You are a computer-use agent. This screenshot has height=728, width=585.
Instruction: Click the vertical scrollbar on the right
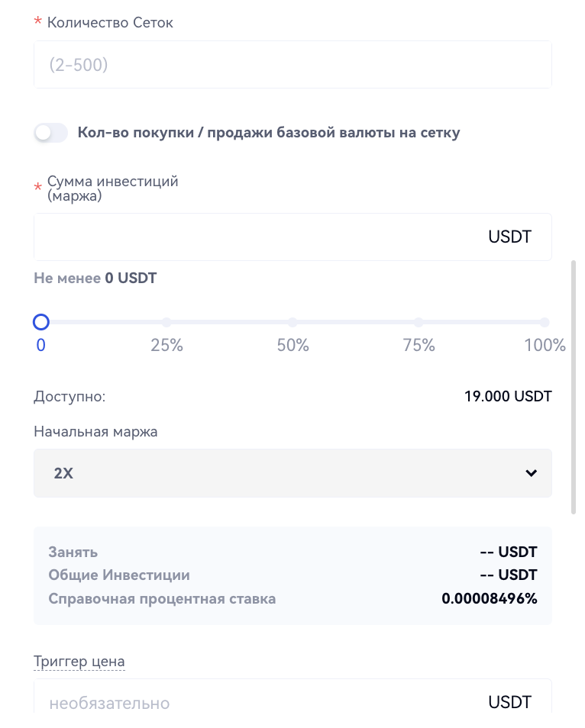tap(574, 388)
